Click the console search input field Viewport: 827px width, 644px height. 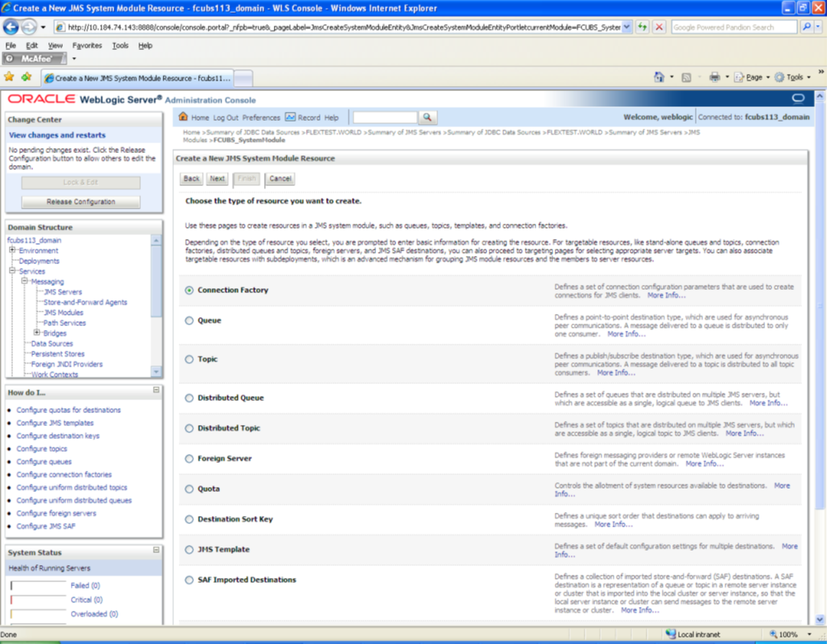(x=385, y=117)
